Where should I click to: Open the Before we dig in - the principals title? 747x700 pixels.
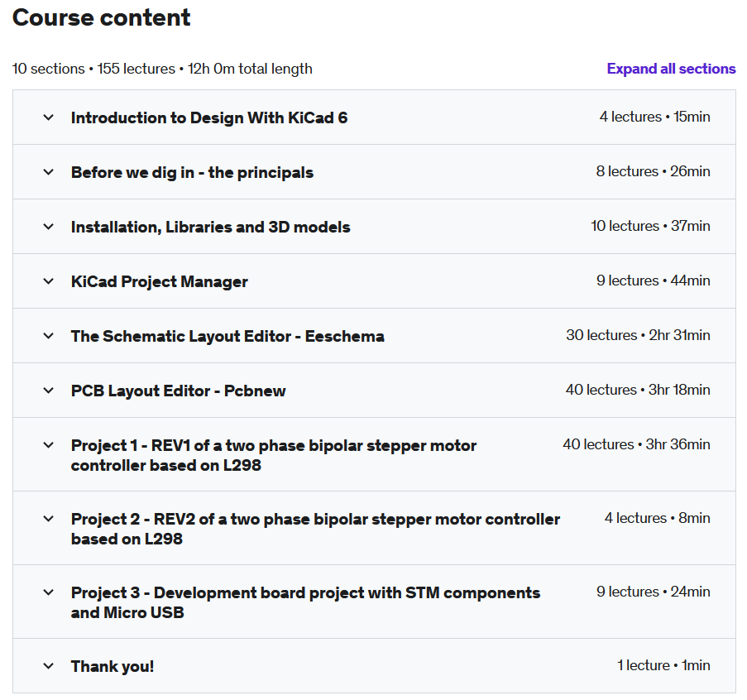click(192, 172)
